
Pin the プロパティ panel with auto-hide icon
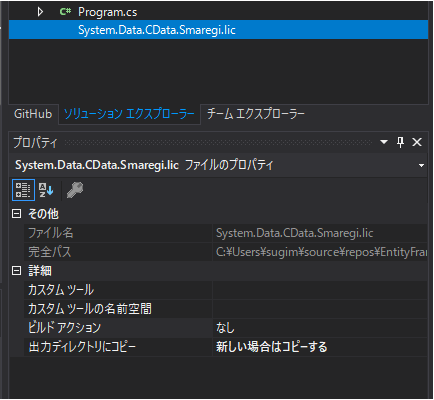click(400, 142)
